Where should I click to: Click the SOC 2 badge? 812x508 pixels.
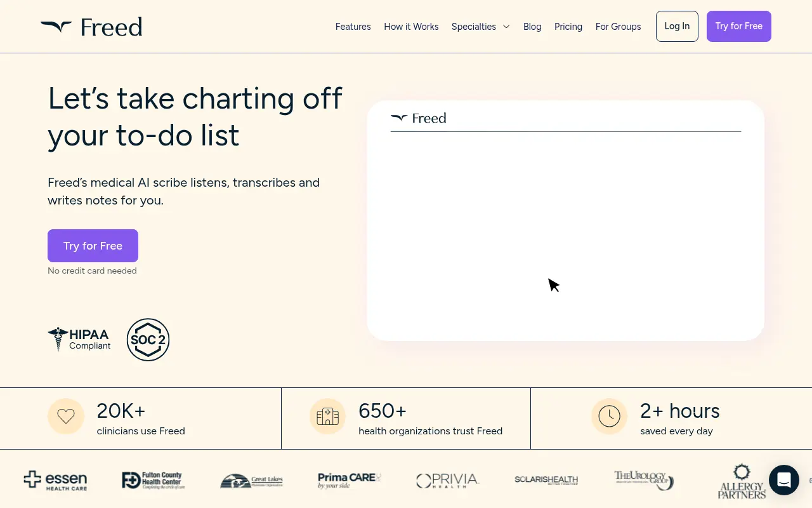[148, 340]
